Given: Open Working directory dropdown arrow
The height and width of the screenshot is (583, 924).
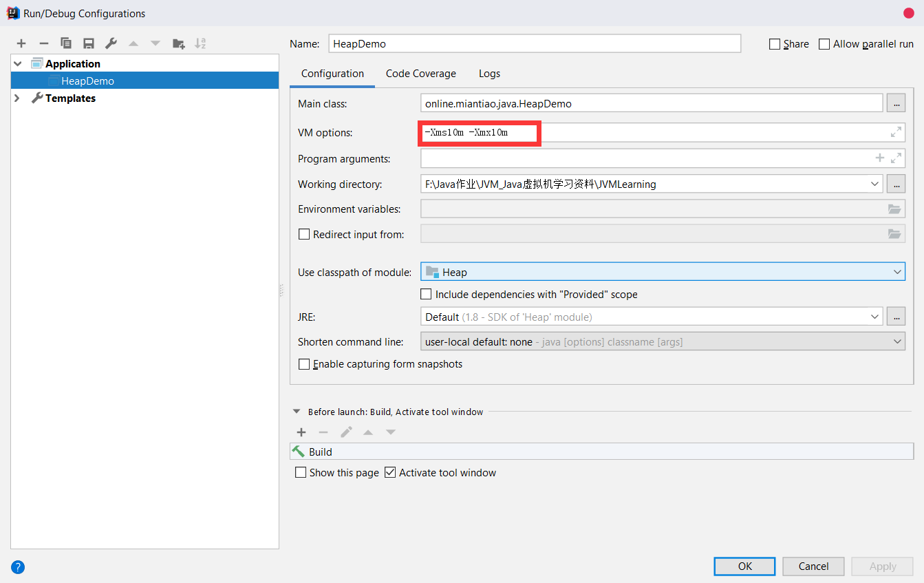Looking at the screenshot, I should [874, 184].
